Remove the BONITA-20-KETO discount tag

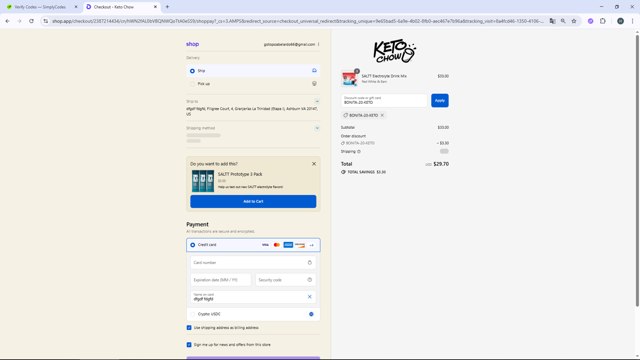tap(382, 115)
